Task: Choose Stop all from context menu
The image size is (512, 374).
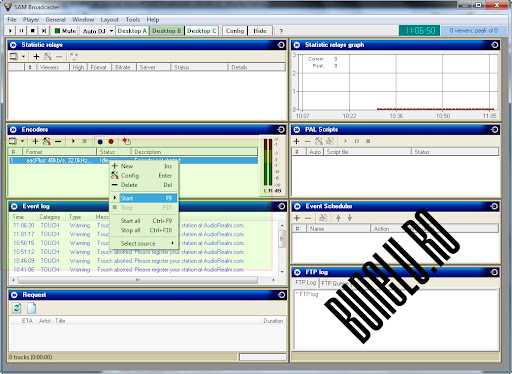Action: 144,230
